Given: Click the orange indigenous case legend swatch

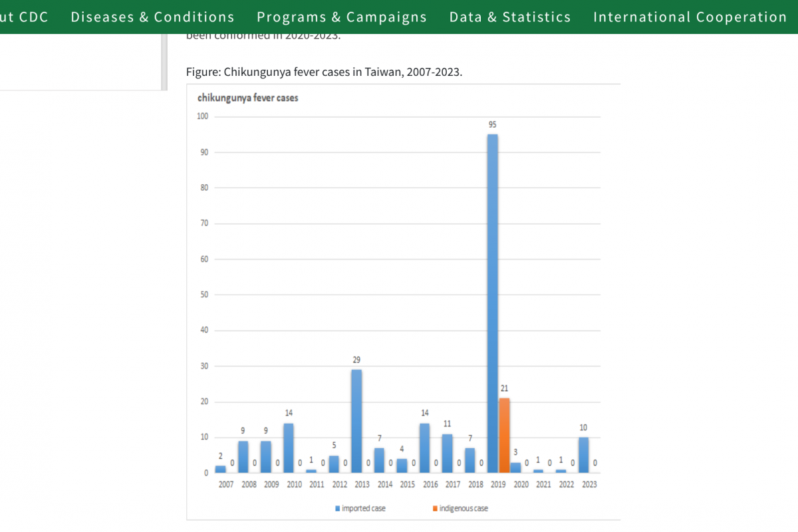Looking at the screenshot, I should (x=435, y=509).
